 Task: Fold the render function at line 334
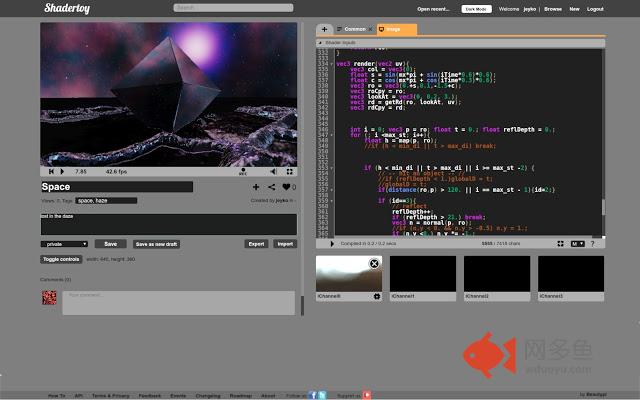(332, 64)
